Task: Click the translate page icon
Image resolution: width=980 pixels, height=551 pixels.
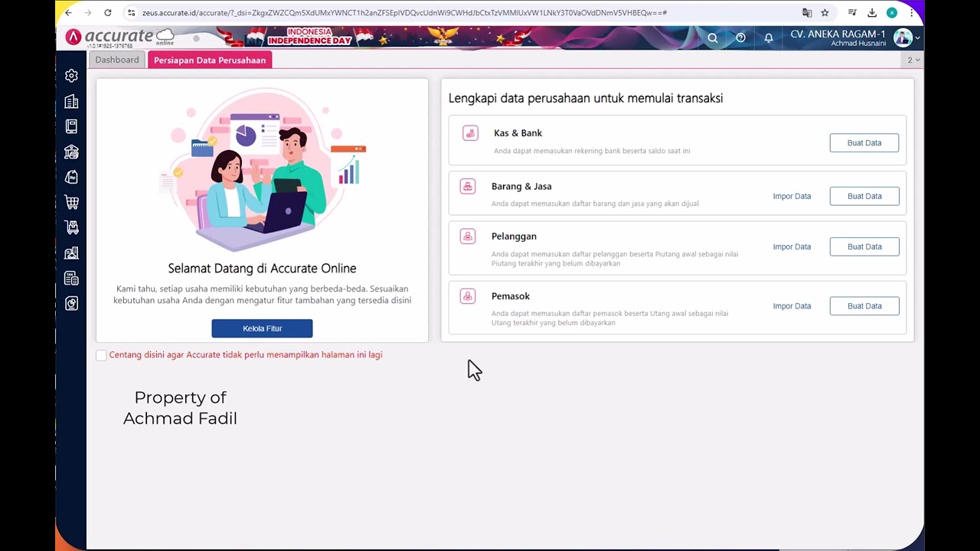Action: (x=807, y=13)
